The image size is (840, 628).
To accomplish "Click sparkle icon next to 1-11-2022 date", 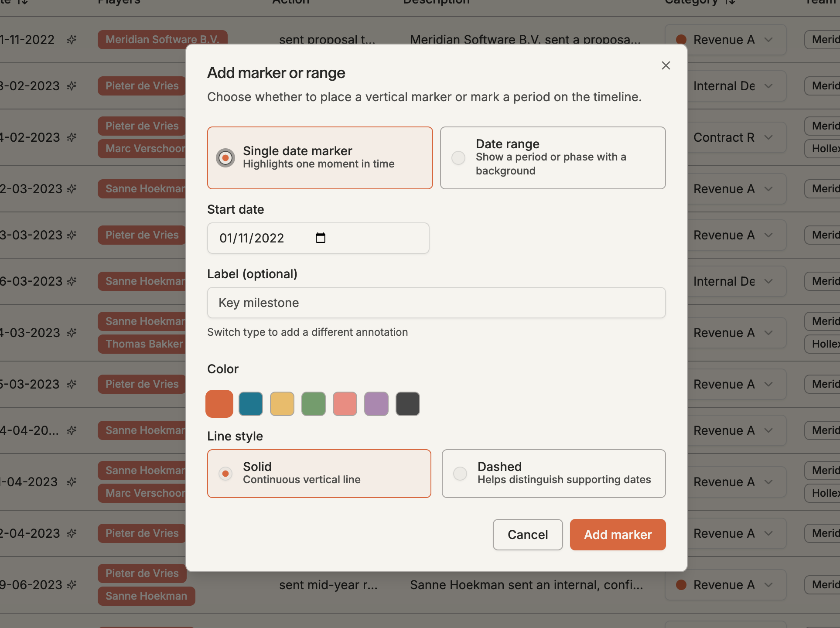I will (x=72, y=40).
